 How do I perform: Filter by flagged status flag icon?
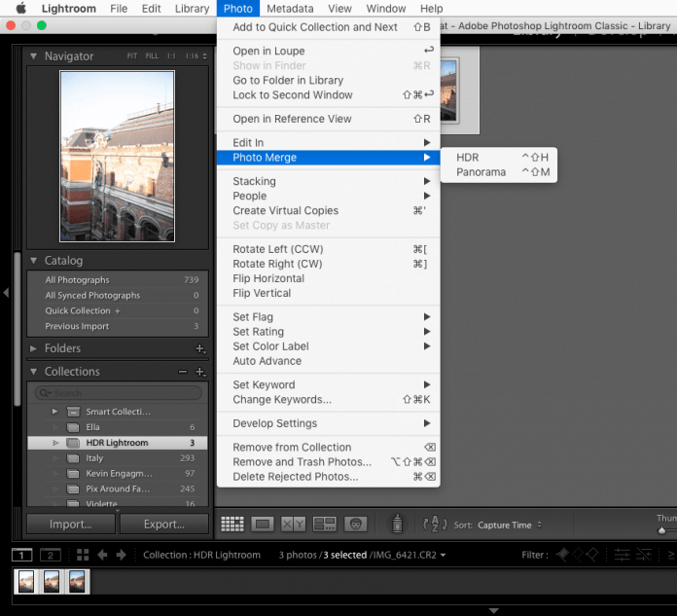point(562,555)
